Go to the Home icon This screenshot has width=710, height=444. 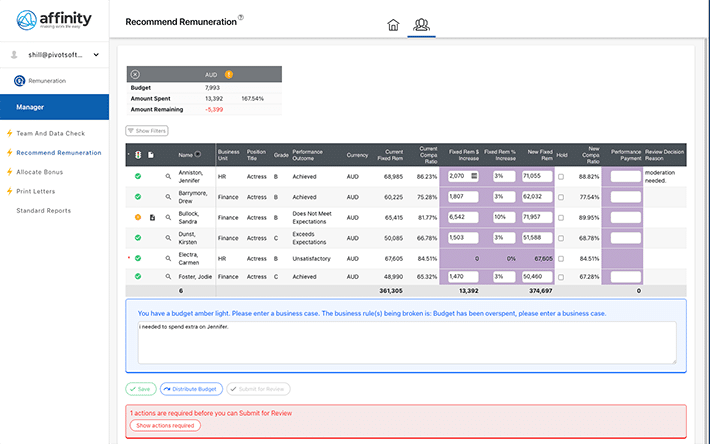(393, 25)
